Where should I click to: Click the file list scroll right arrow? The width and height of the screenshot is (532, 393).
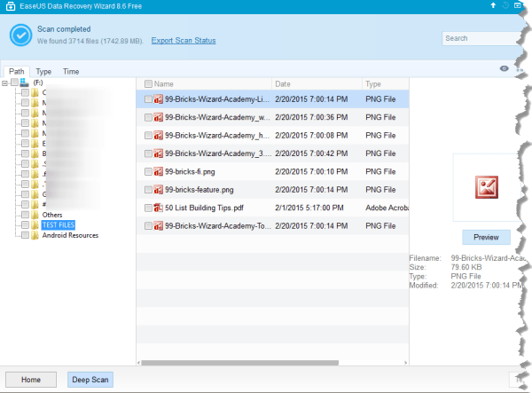click(406, 363)
